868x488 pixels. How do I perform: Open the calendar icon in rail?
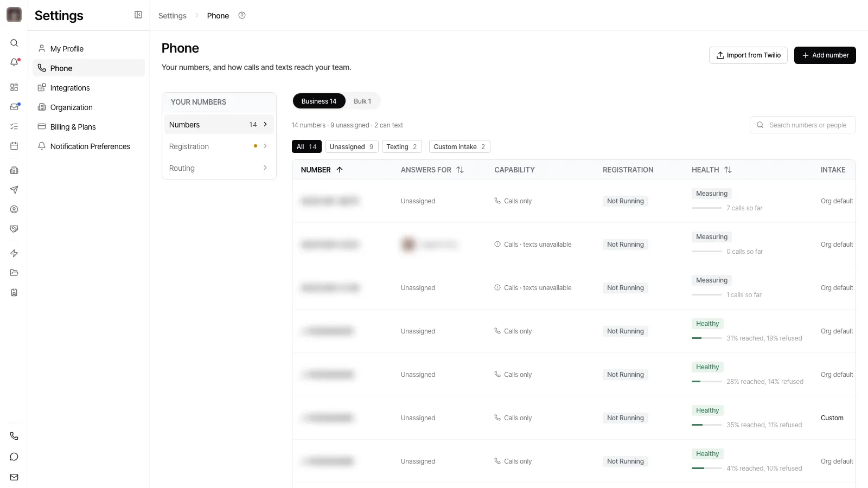(x=14, y=146)
